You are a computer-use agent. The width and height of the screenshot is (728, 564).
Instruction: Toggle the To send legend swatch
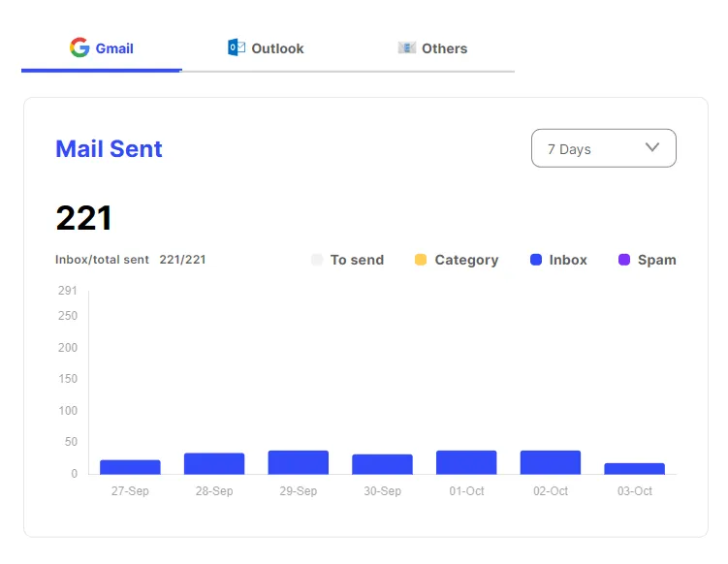317,260
